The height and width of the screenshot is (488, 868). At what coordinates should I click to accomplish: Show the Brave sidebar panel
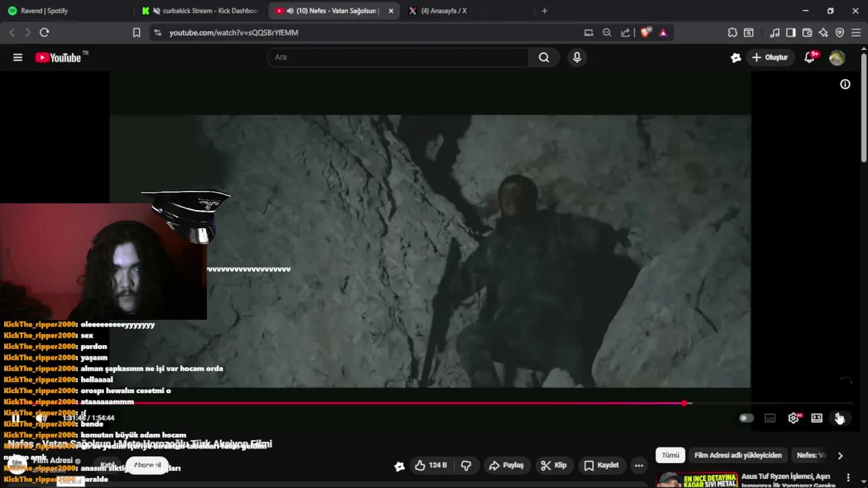point(791,33)
